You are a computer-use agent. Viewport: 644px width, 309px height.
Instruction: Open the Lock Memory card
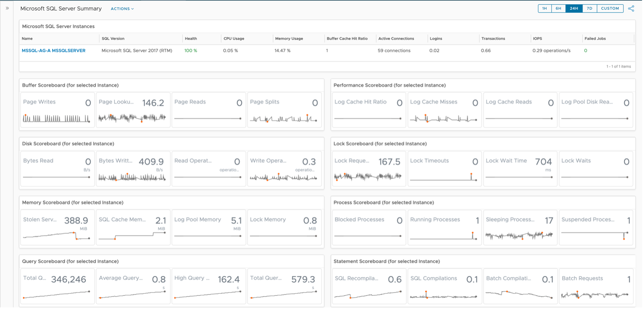click(285, 228)
